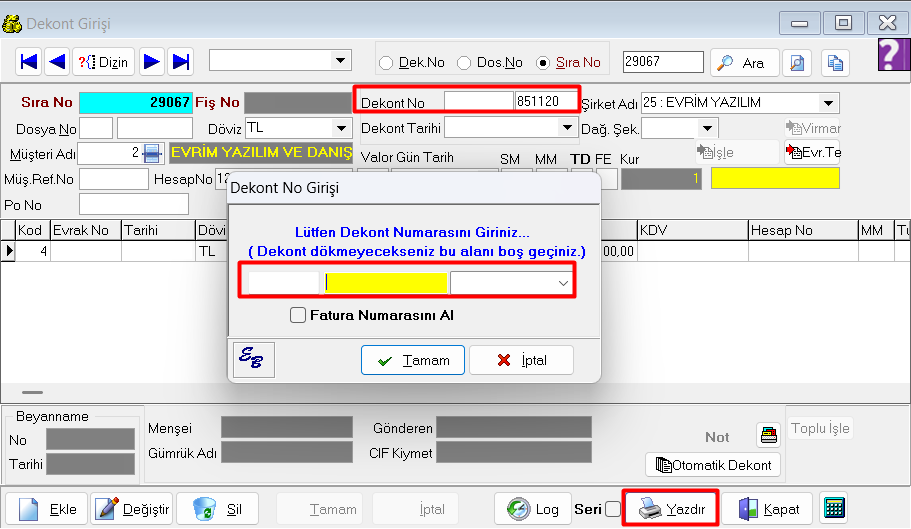Click the yellow field beside Kur value

tap(775, 178)
